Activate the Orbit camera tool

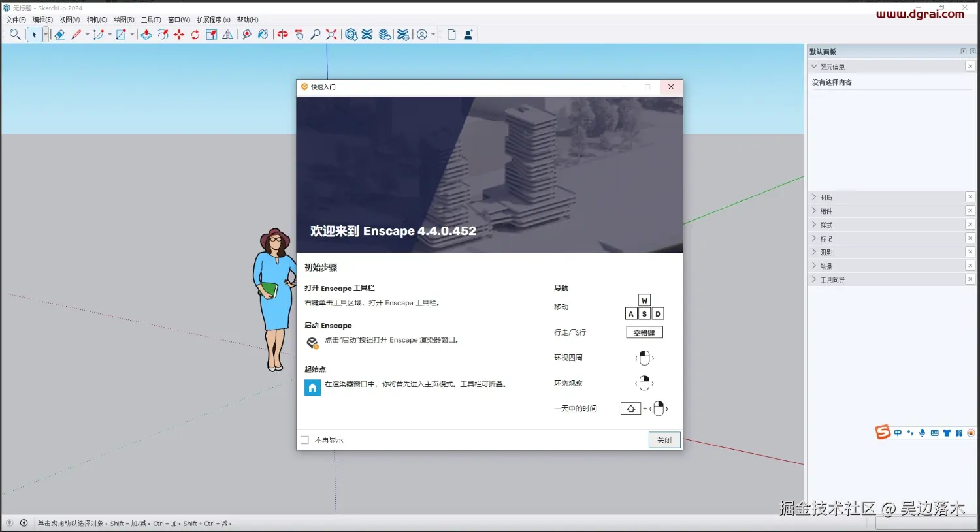click(283, 35)
